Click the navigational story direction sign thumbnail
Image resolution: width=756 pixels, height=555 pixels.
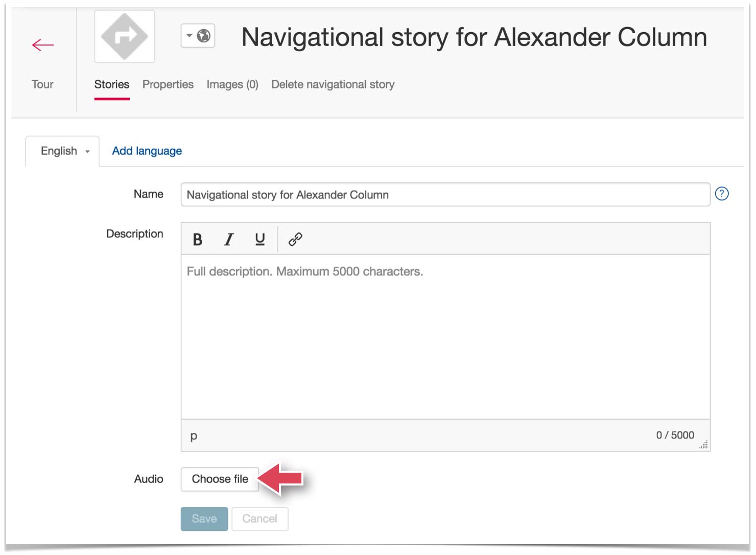124,36
